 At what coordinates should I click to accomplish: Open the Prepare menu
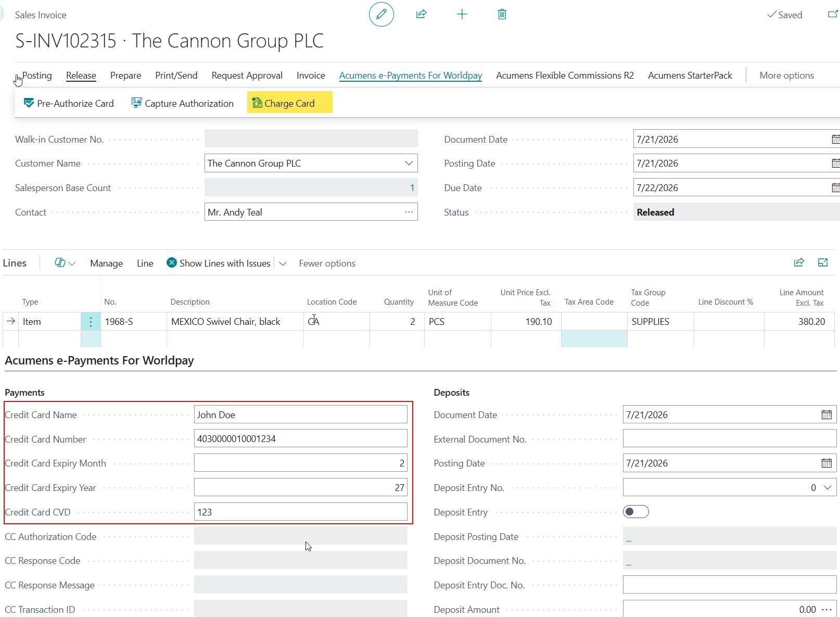[x=126, y=75]
